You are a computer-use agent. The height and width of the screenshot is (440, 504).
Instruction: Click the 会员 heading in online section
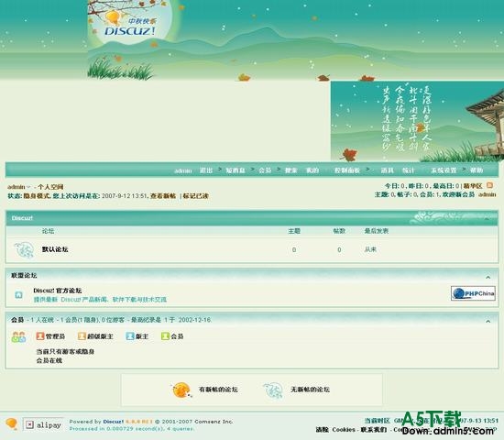(x=17, y=320)
